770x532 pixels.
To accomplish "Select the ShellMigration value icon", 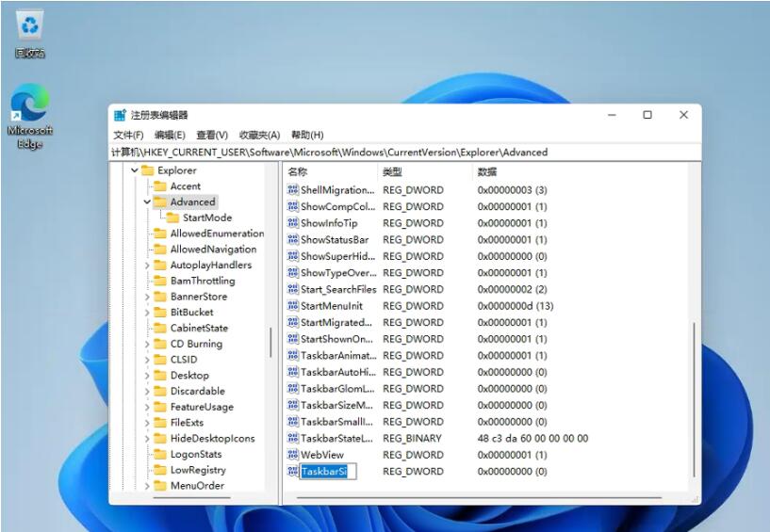I will (293, 189).
